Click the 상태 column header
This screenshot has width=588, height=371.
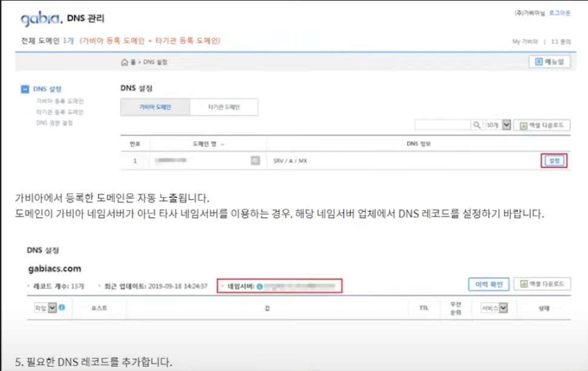(x=544, y=308)
